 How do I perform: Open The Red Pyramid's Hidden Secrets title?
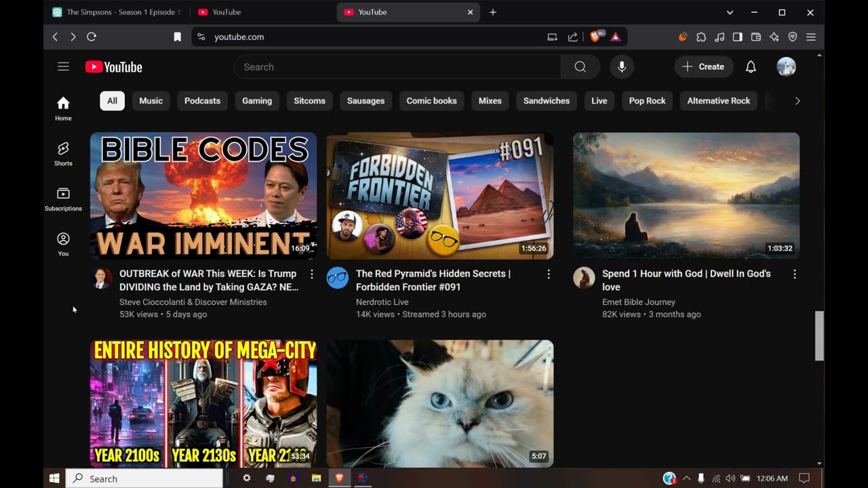(x=433, y=280)
